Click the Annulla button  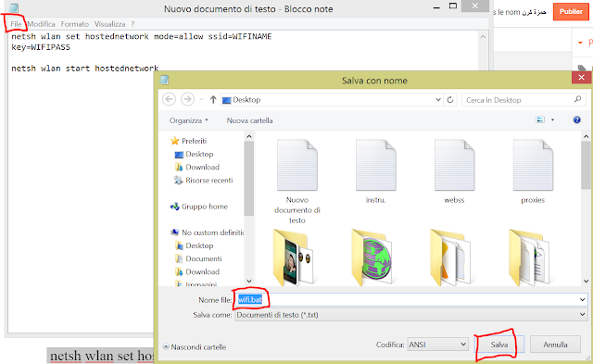point(555,345)
